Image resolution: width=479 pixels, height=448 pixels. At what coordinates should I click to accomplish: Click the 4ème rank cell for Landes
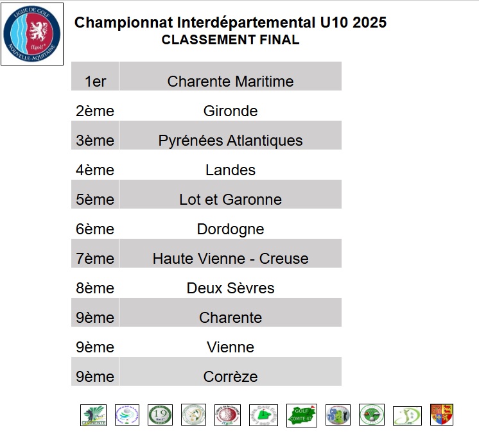point(95,170)
